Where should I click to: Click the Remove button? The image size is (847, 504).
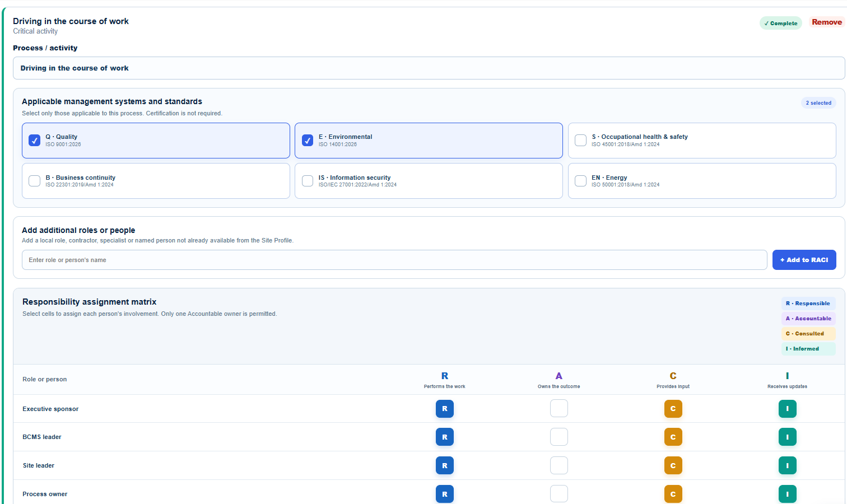tap(827, 22)
